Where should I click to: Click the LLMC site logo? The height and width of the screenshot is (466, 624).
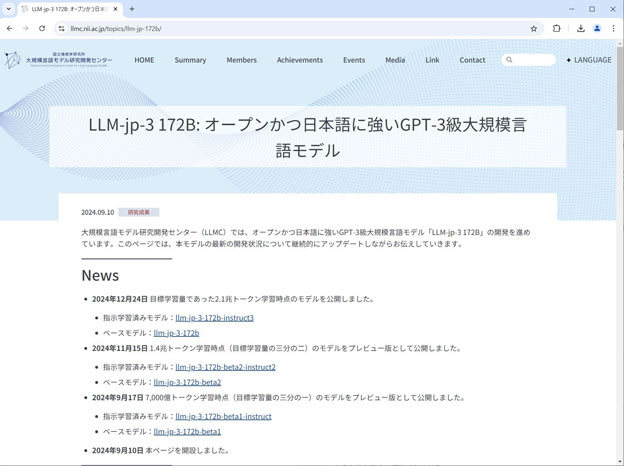pyautogui.click(x=58, y=60)
